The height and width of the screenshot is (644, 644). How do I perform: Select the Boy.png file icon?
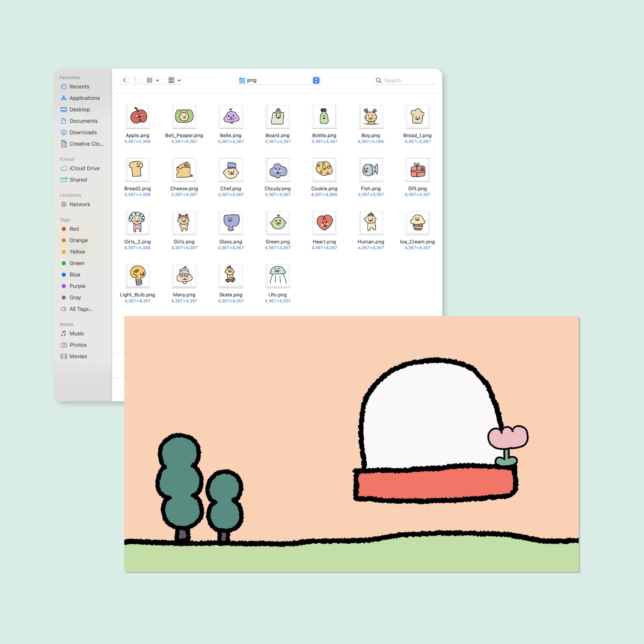tap(371, 116)
